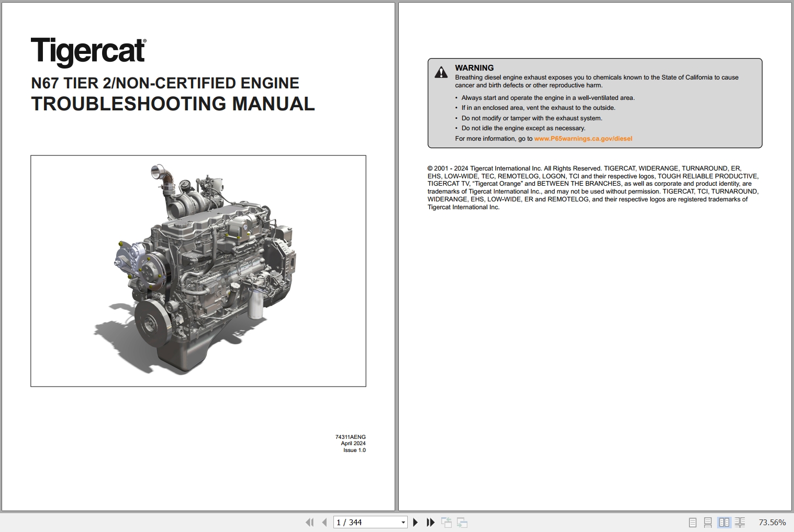Navigate forward to the next view
The width and height of the screenshot is (794, 532).
coord(463,522)
